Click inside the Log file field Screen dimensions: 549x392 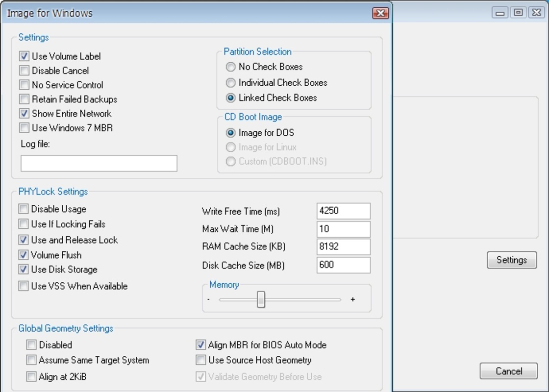point(98,163)
